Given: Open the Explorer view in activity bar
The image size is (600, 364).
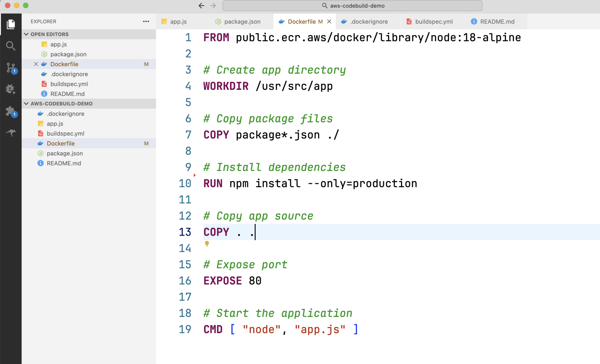Looking at the screenshot, I should (11, 24).
